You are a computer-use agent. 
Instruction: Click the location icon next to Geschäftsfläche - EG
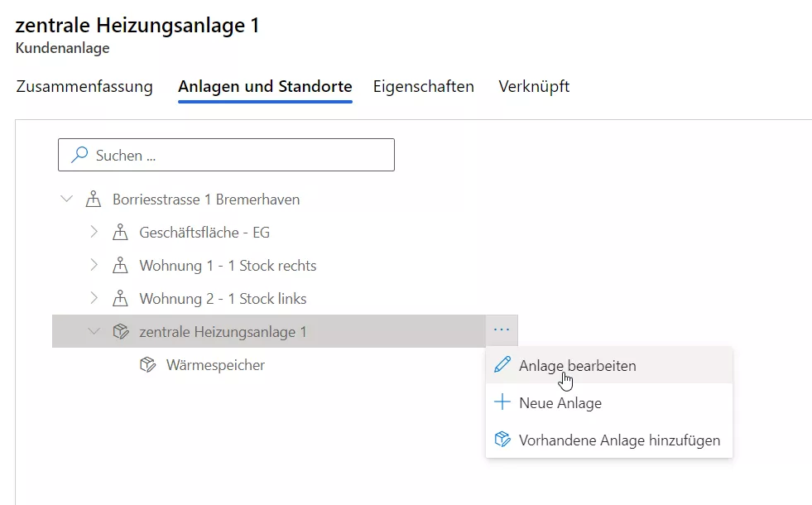coord(120,233)
